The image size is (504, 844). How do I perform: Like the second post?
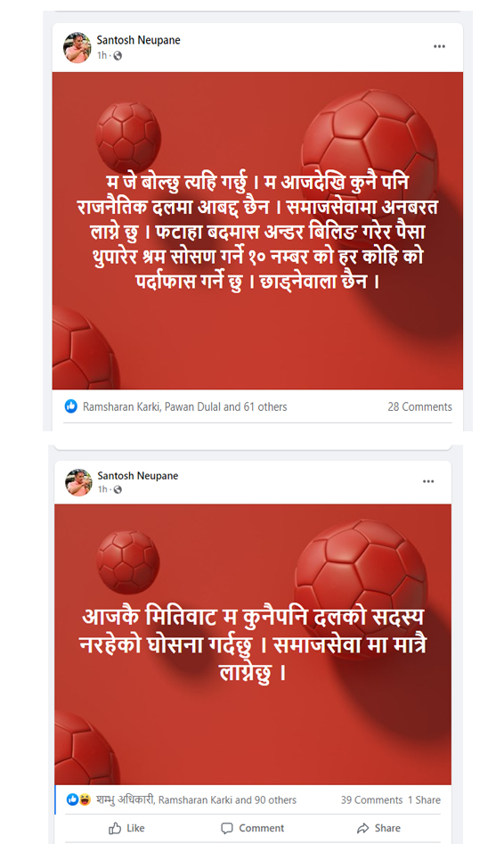click(126, 828)
